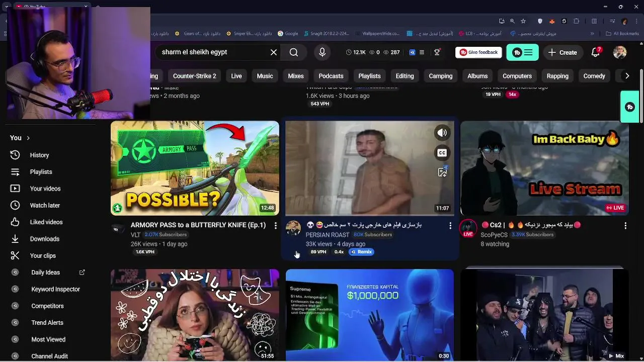Viewport: 644px width, 362px height.
Task: Open Competitors tool in sidebar
Action: [48, 306]
